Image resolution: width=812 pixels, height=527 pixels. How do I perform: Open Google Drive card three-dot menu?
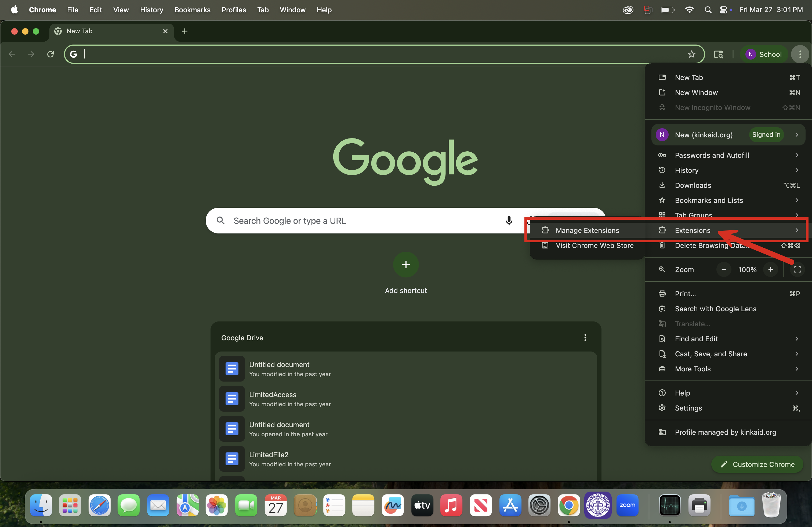click(585, 338)
